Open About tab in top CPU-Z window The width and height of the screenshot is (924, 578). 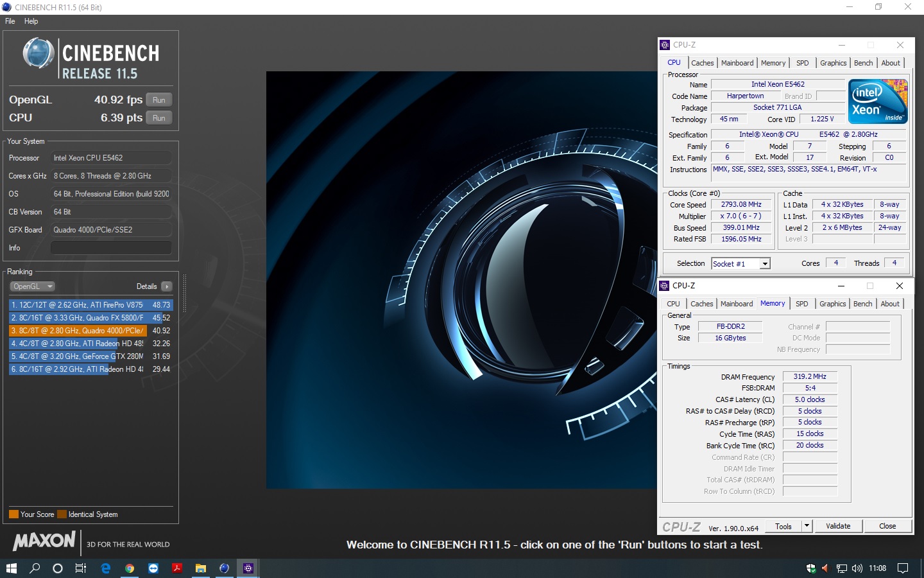891,63
